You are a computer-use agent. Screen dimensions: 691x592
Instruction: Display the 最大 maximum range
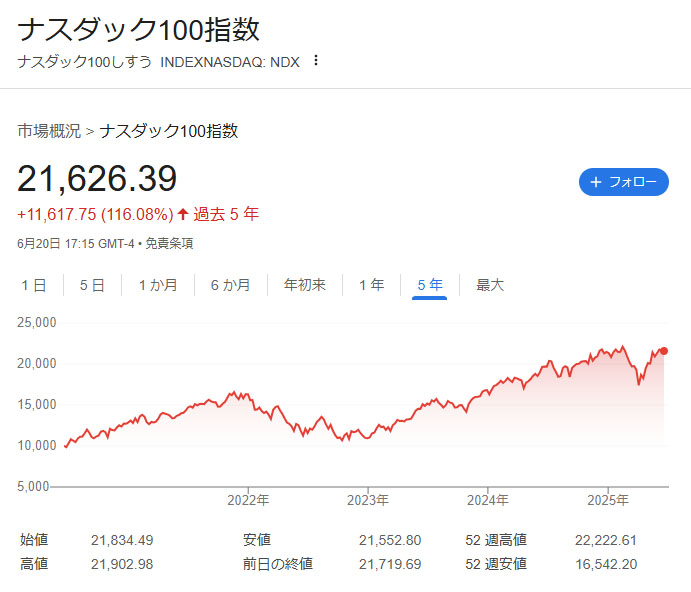click(490, 285)
